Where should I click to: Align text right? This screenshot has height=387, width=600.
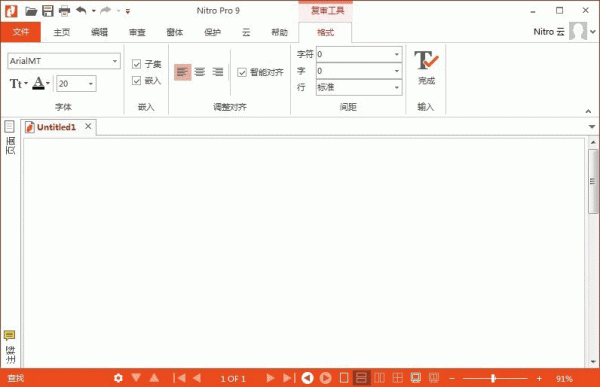pos(218,72)
